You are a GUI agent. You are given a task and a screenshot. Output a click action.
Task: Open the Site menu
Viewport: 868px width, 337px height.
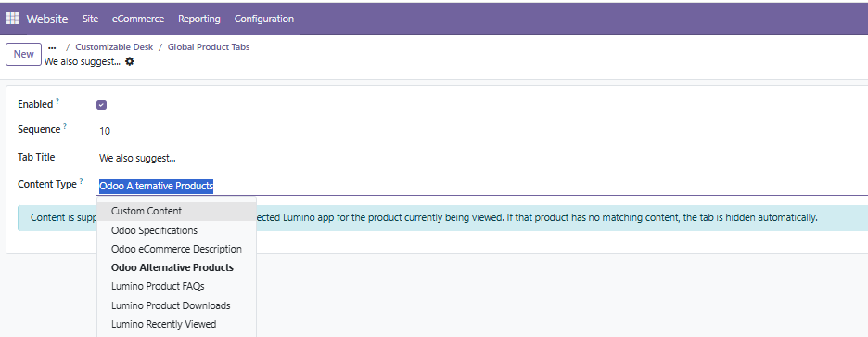[90, 19]
